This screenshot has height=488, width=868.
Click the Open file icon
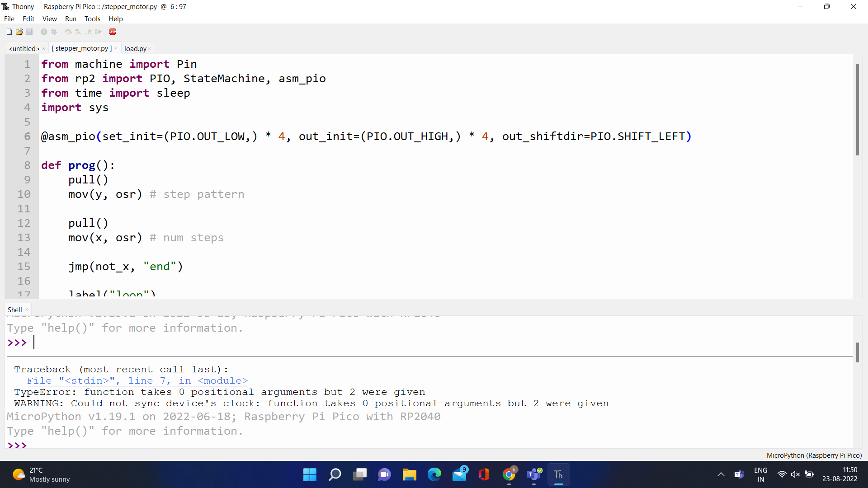20,32
